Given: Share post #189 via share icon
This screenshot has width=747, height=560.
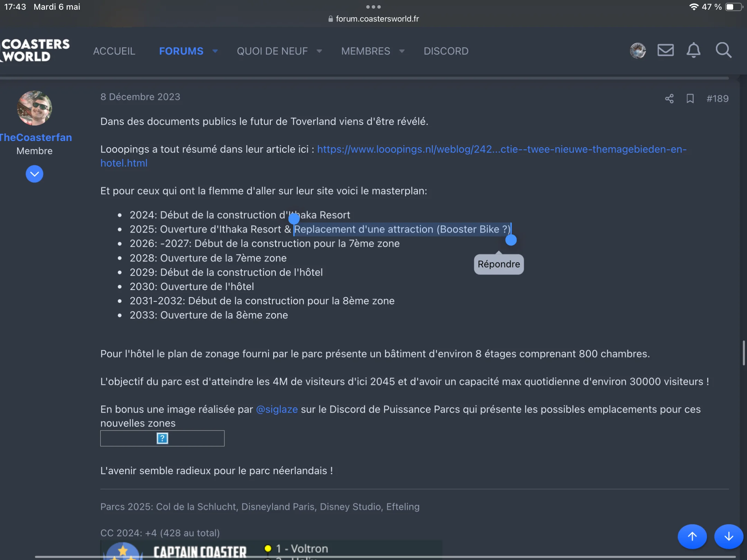Looking at the screenshot, I should [x=669, y=99].
